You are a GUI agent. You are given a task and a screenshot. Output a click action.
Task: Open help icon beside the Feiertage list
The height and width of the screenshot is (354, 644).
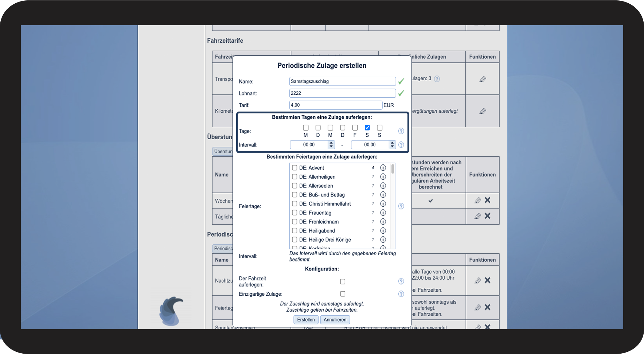point(401,206)
